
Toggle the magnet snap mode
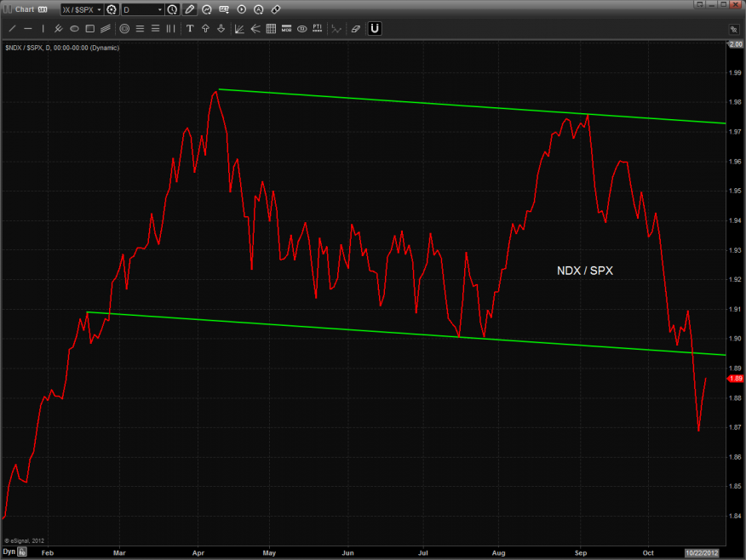[x=375, y=29]
